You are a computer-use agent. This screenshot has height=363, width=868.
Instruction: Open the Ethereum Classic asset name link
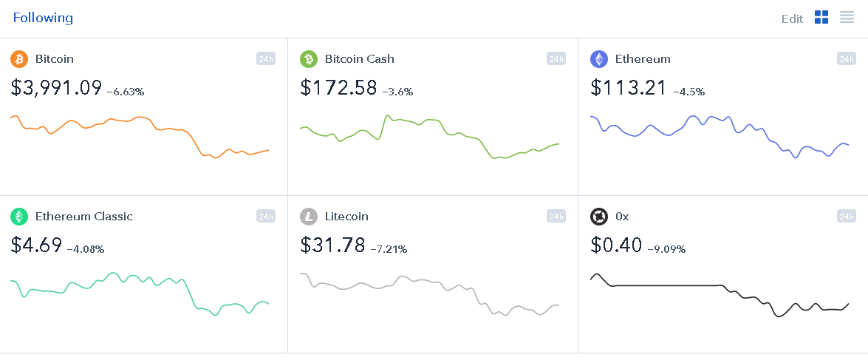[x=84, y=216]
